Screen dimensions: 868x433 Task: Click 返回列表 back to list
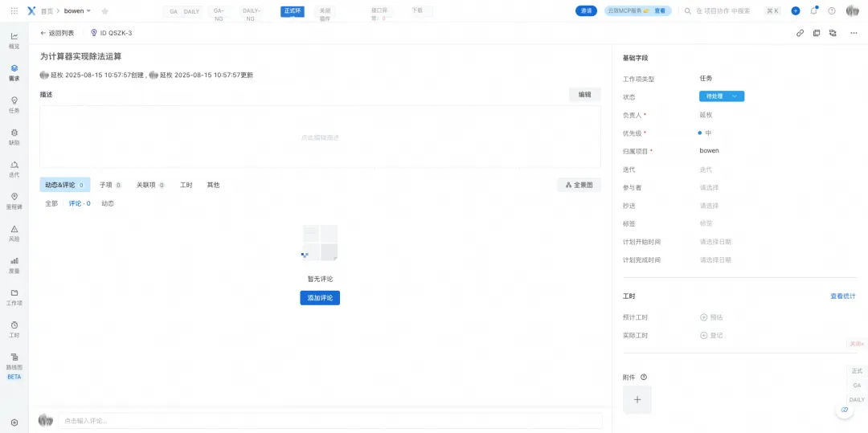57,33
